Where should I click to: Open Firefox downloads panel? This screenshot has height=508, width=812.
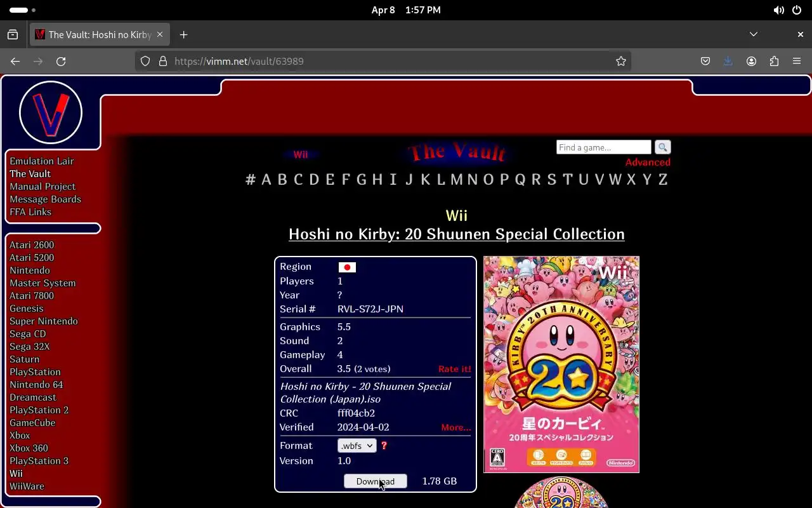(728, 61)
